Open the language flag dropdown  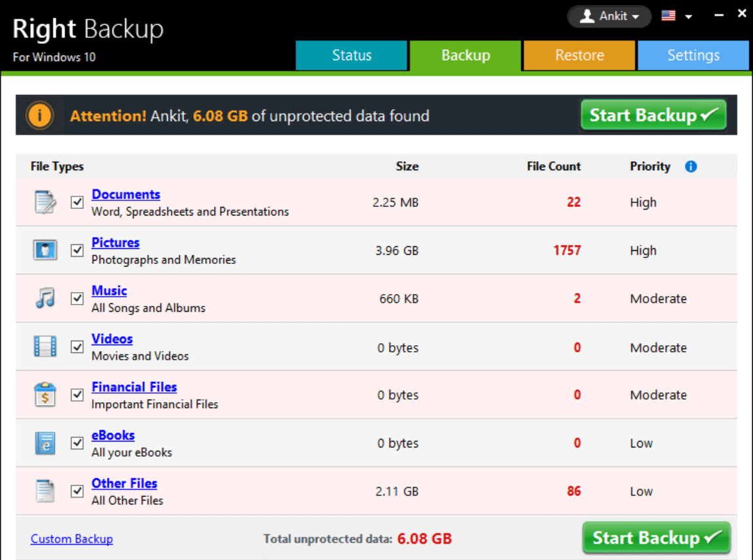(x=676, y=16)
